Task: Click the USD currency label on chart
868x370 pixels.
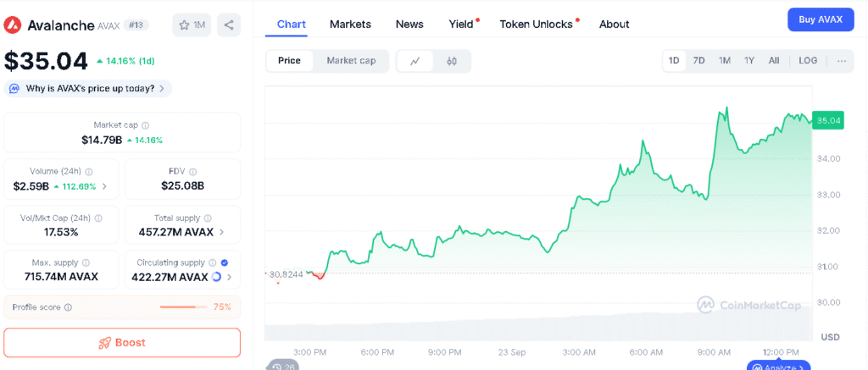Action: tap(831, 337)
